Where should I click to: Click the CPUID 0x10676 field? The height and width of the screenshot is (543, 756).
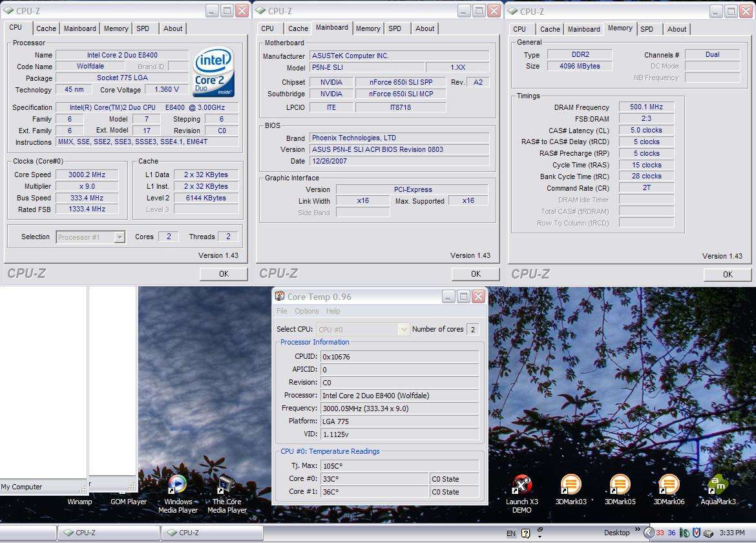(x=400, y=356)
